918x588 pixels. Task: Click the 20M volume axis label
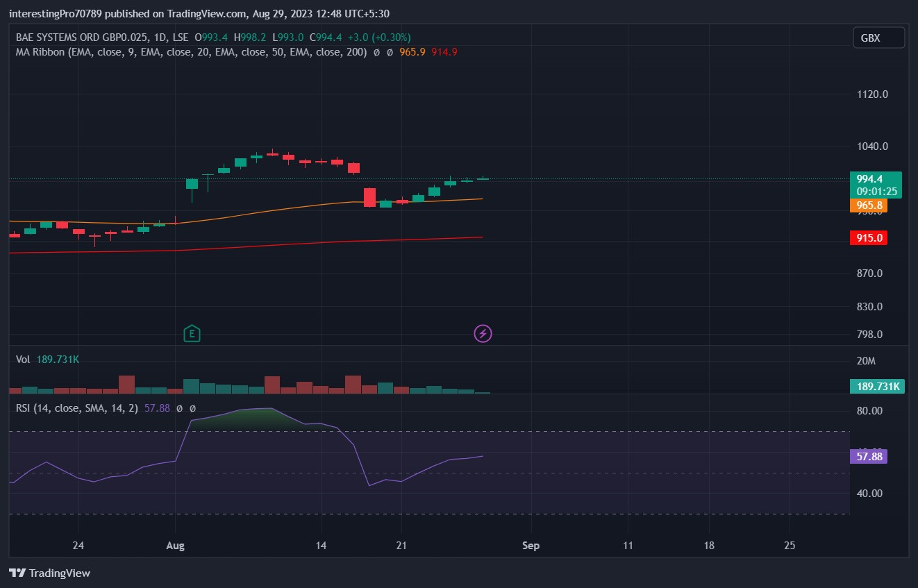866,361
